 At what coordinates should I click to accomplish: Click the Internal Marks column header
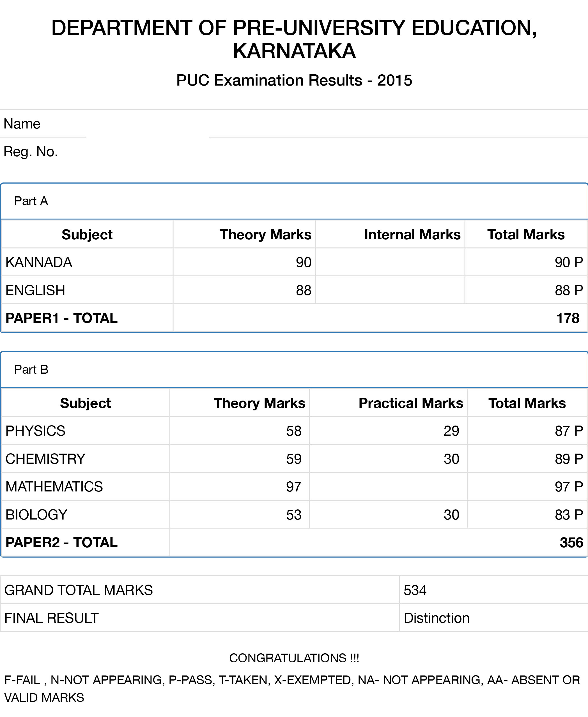pyautogui.click(x=412, y=234)
